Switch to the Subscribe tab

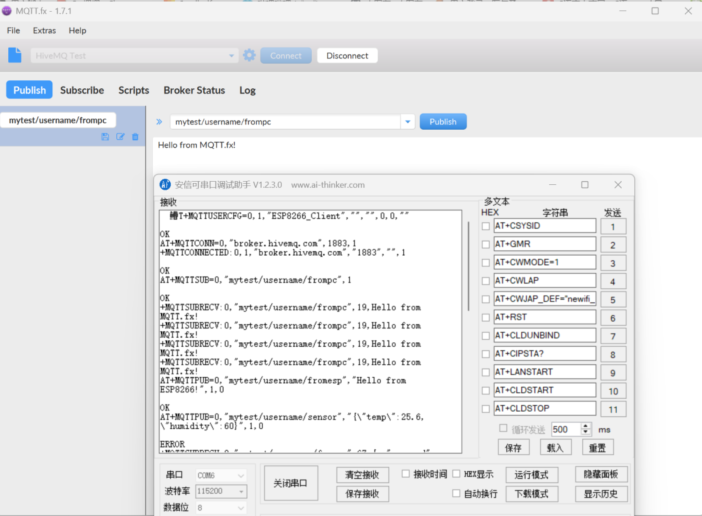click(82, 90)
